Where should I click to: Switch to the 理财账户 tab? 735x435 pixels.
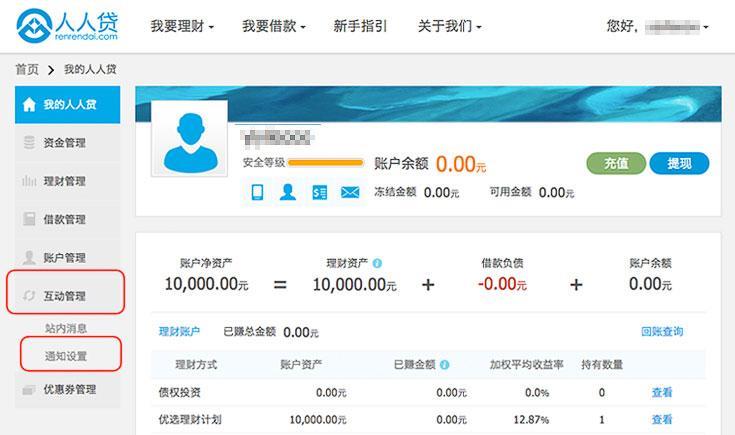pyautogui.click(x=180, y=332)
